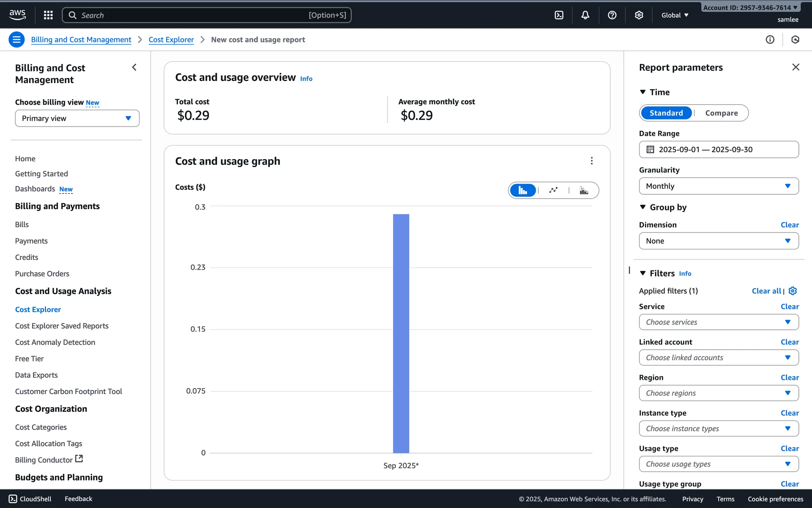Open the Granularity Monthly dropdown
Screen dimensions: 812x508
click(719, 186)
